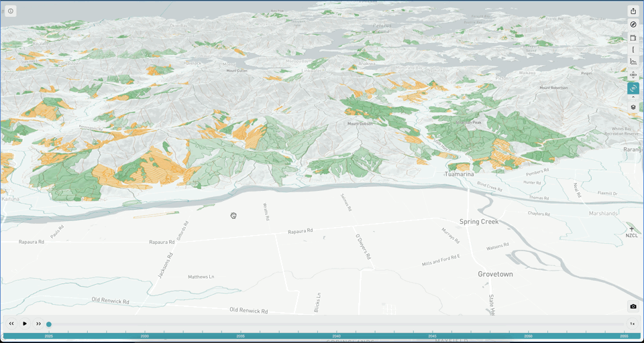644x343 pixels.
Task: Click the 360 panorama view icon
Action: point(633,75)
